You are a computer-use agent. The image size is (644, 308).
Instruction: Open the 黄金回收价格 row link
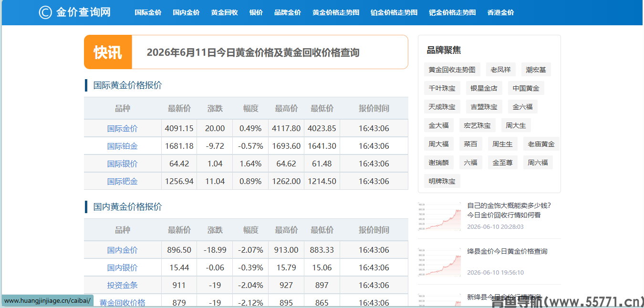[x=123, y=303]
